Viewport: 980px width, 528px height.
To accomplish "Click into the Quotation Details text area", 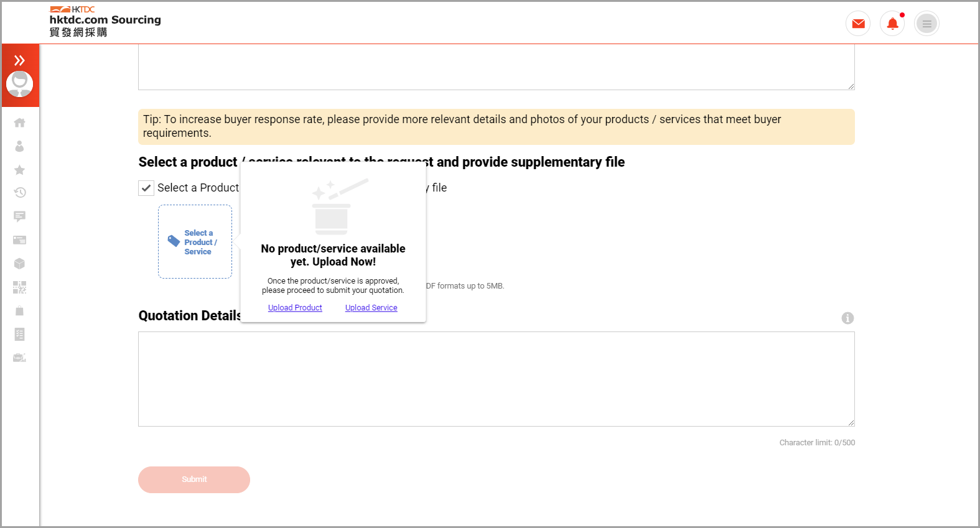I will point(496,379).
